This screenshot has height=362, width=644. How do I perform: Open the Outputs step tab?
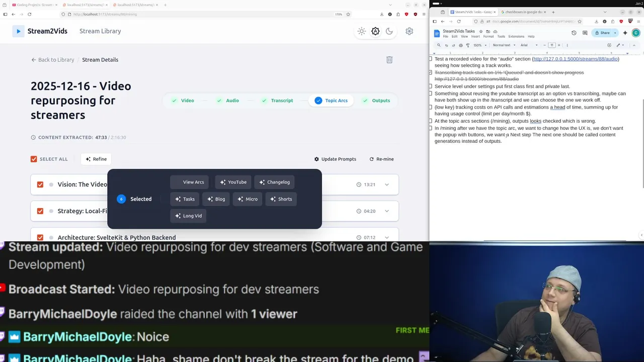point(376,101)
